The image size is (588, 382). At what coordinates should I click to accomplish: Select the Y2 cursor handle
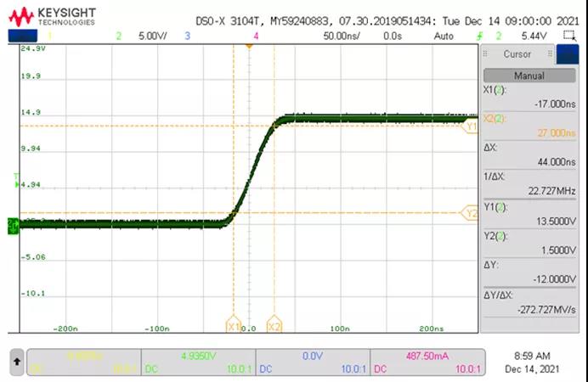pyautogui.click(x=471, y=214)
